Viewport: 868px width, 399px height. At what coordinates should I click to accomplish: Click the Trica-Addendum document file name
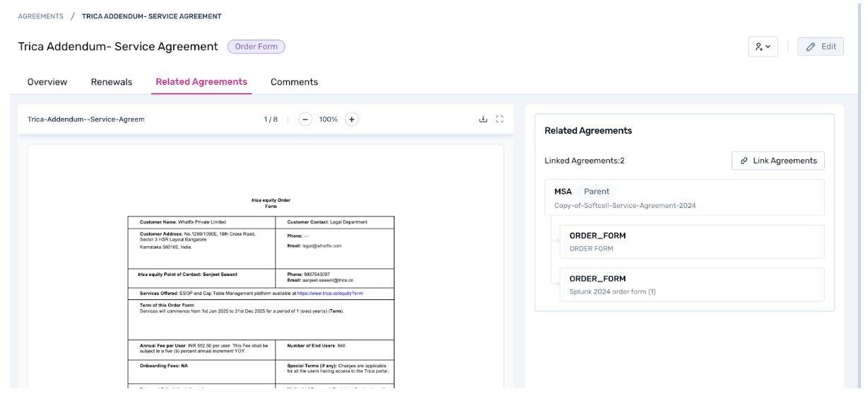[x=86, y=119]
